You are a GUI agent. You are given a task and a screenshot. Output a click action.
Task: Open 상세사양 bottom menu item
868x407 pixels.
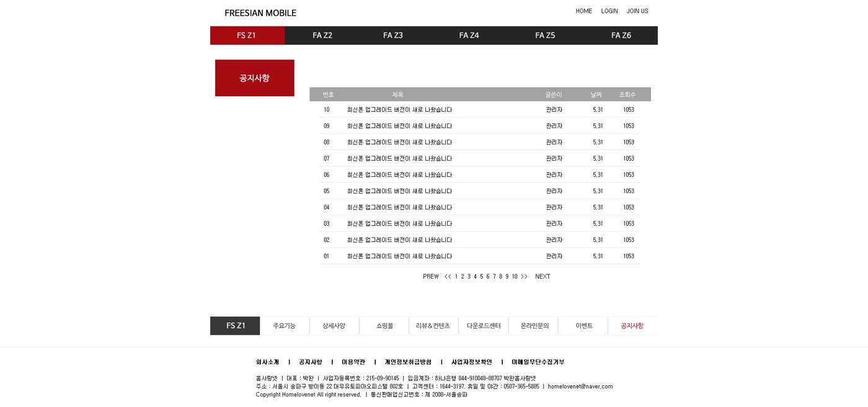[334, 326]
